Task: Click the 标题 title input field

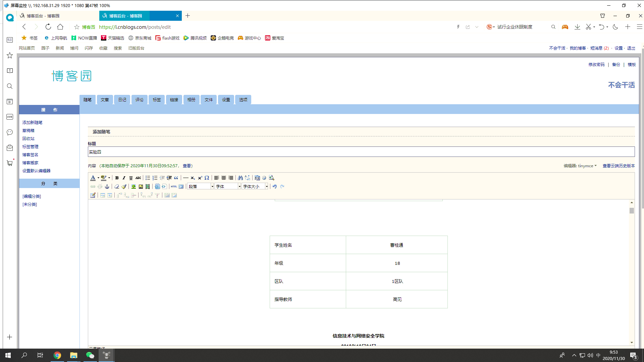Action: (361, 152)
